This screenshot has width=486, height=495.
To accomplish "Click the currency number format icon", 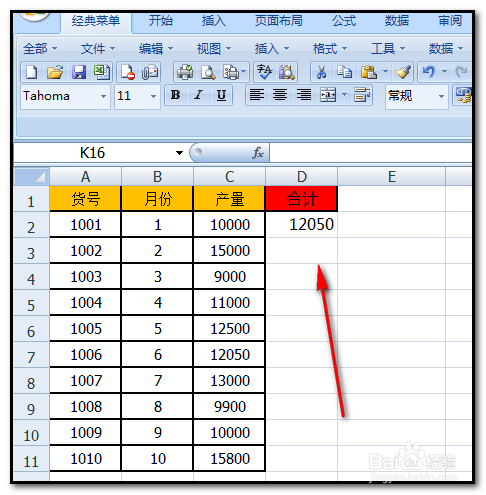I will point(463,95).
